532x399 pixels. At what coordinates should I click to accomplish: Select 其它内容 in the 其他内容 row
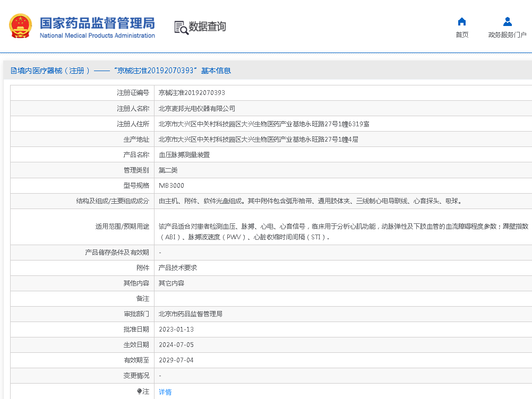click(x=171, y=283)
